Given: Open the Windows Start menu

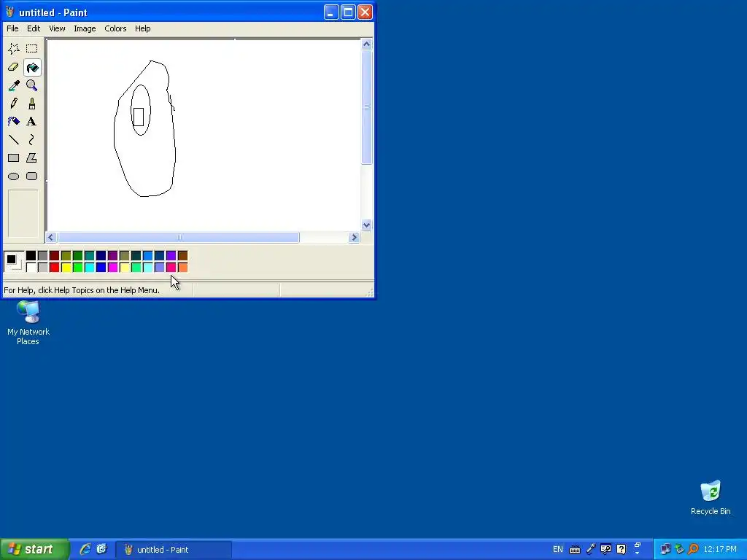Looking at the screenshot, I should pos(35,549).
